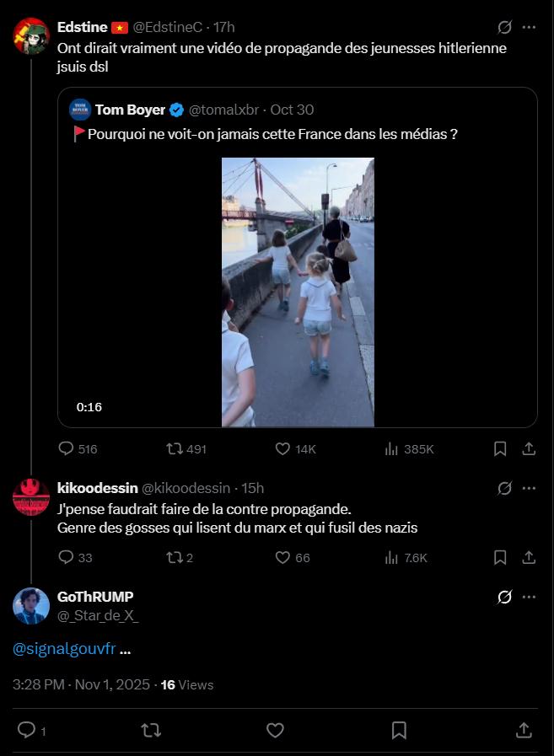Open Tom Boyer's quoted post profile name

[130, 110]
